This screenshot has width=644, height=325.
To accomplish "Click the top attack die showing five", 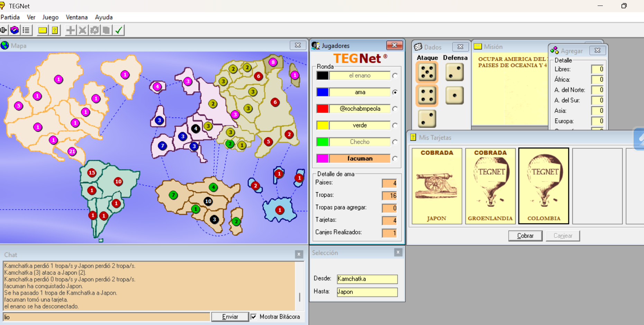I will click(427, 72).
